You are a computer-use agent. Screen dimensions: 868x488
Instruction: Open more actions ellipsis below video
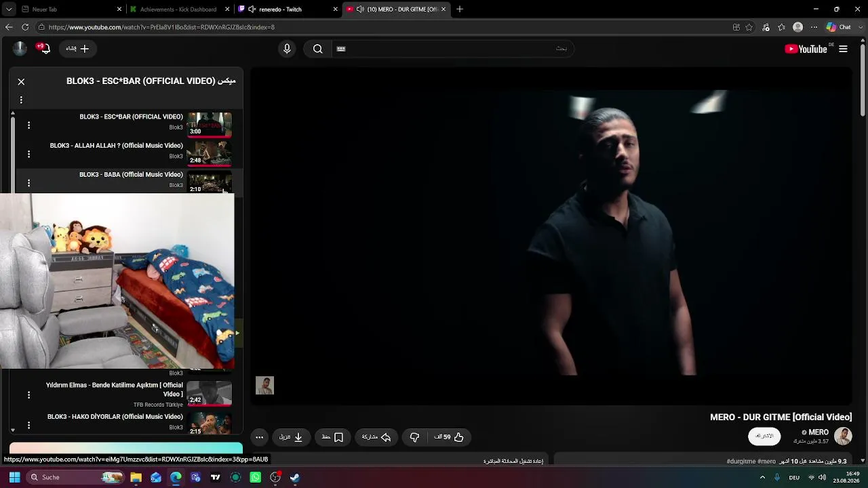[259, 437]
